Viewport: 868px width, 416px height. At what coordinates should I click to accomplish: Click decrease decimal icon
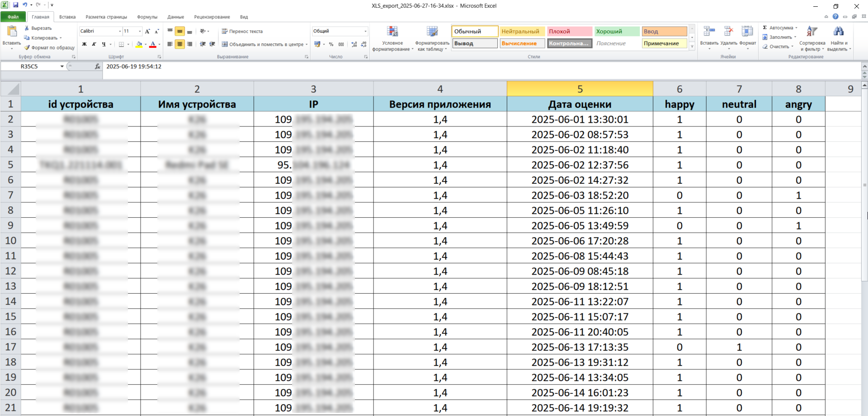(x=364, y=44)
